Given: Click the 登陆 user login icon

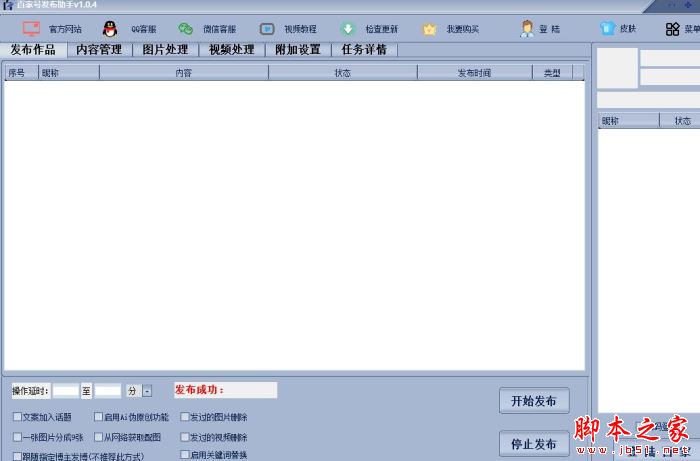Looking at the screenshot, I should tap(527, 29).
